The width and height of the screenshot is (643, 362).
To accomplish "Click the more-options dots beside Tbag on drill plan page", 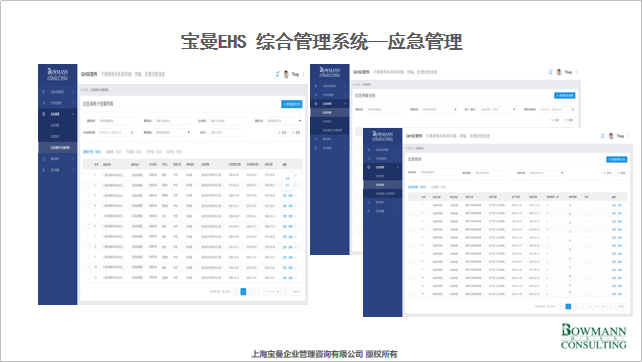I will pos(303,74).
